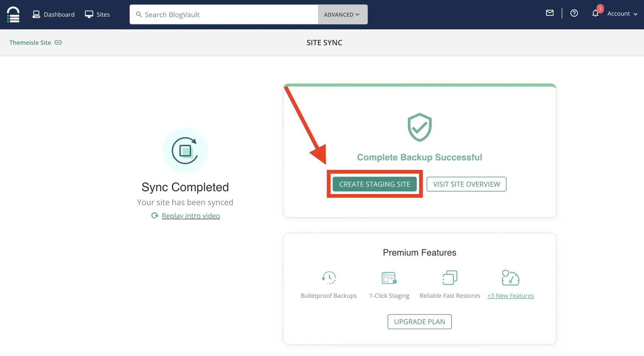Click the Complete Backup Successful heading
The height and width of the screenshot is (356, 644).
pyautogui.click(x=419, y=157)
